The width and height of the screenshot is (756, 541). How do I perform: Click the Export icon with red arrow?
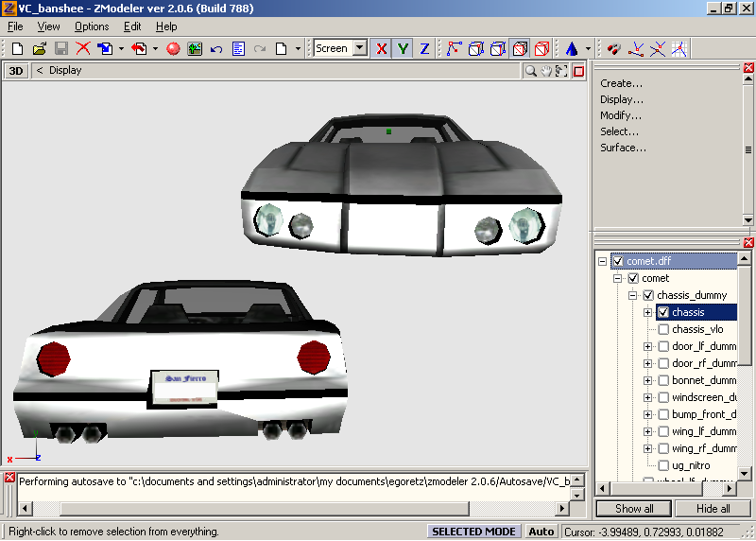click(139, 49)
